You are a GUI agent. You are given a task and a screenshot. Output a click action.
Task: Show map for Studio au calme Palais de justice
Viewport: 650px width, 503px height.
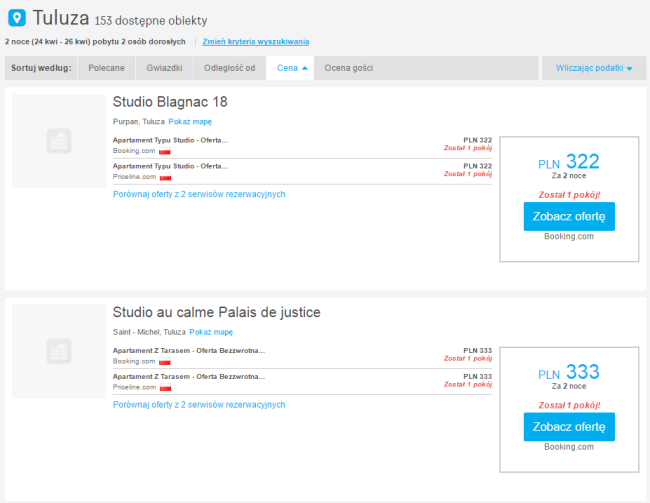coord(211,332)
